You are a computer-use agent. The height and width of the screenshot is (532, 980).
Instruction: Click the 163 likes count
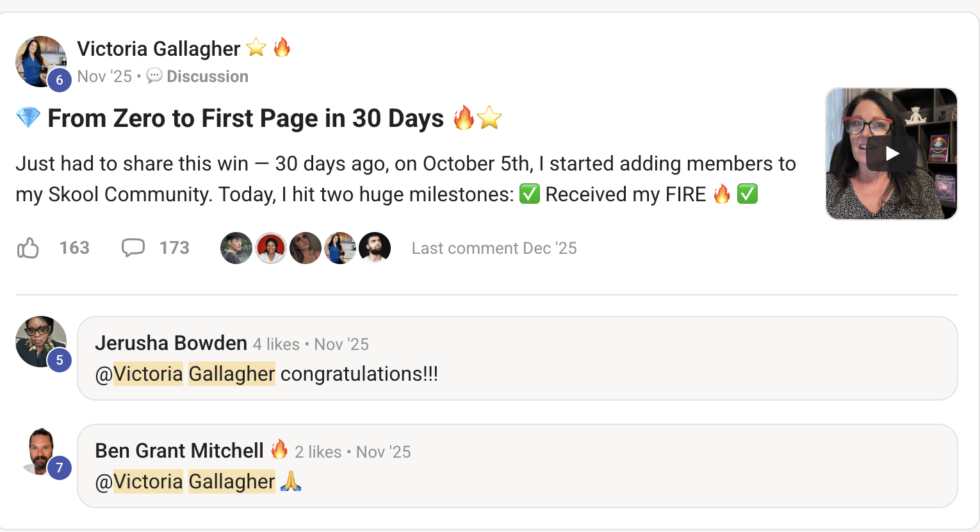pos(74,248)
